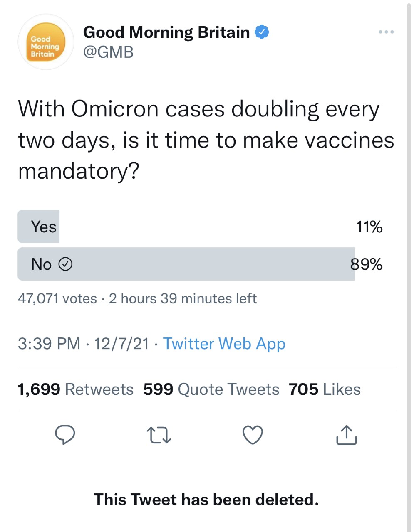Click the reply speech bubble icon

pyautogui.click(x=65, y=435)
